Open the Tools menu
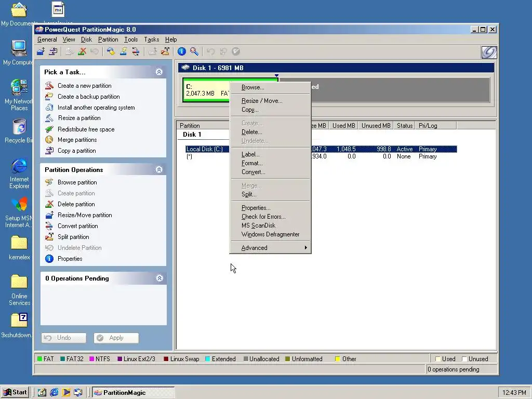Image resolution: width=532 pixels, height=399 pixels. [131, 39]
